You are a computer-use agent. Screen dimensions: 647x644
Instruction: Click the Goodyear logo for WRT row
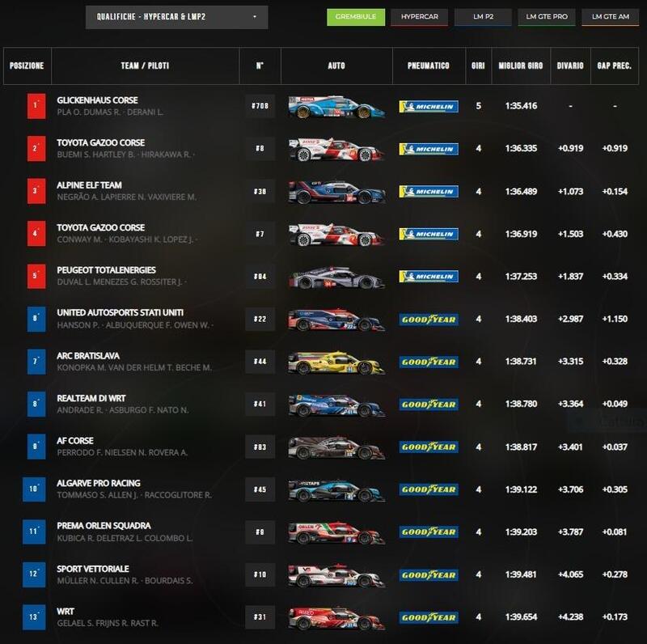(x=429, y=617)
